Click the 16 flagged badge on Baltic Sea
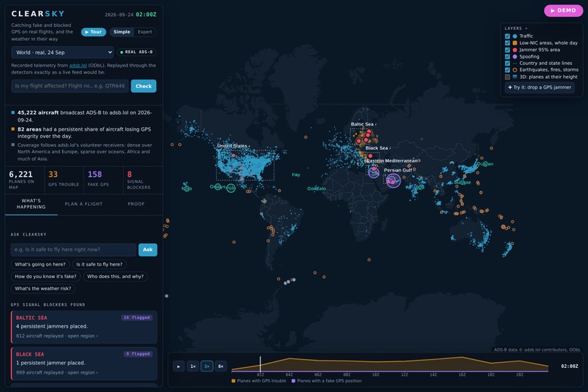This screenshot has width=588, height=392. pos(136,318)
